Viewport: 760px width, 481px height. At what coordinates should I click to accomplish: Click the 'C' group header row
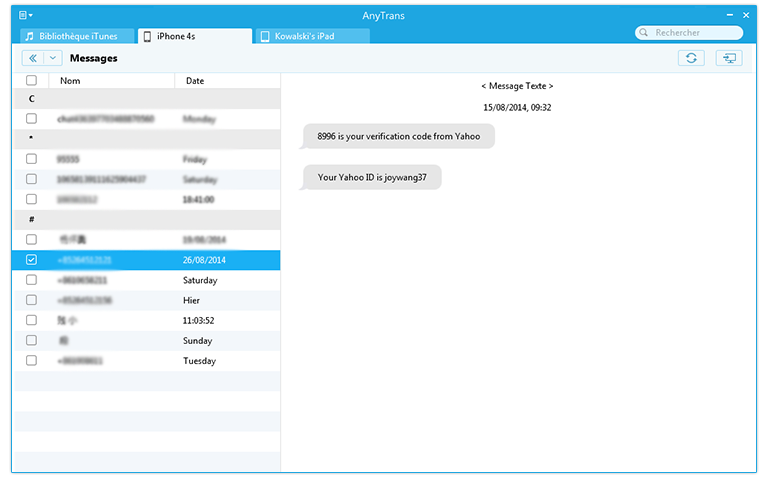146,99
